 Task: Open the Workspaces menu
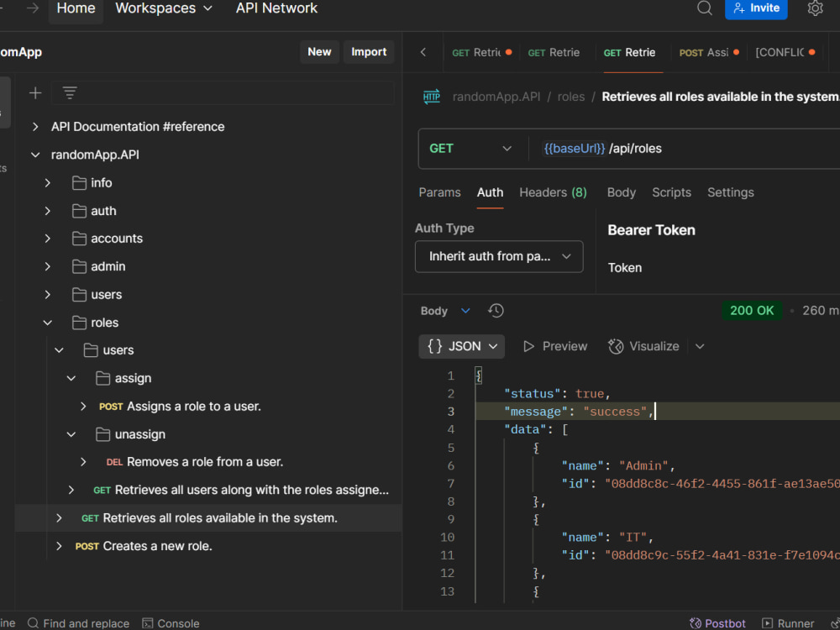coord(164,8)
